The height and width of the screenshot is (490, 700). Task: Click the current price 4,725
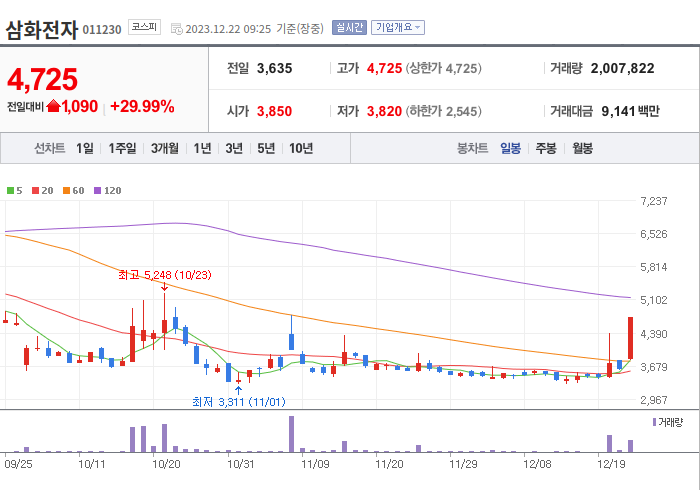pos(42,79)
